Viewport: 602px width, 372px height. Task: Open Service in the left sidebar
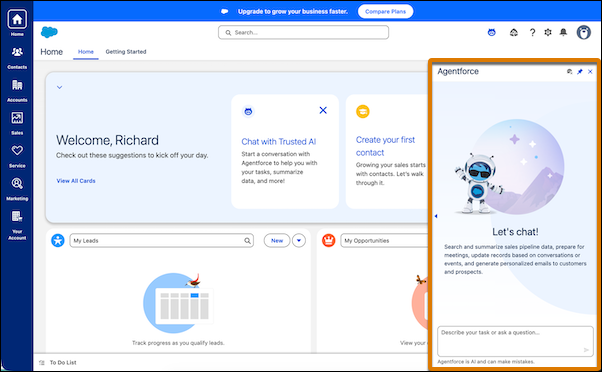(x=17, y=157)
